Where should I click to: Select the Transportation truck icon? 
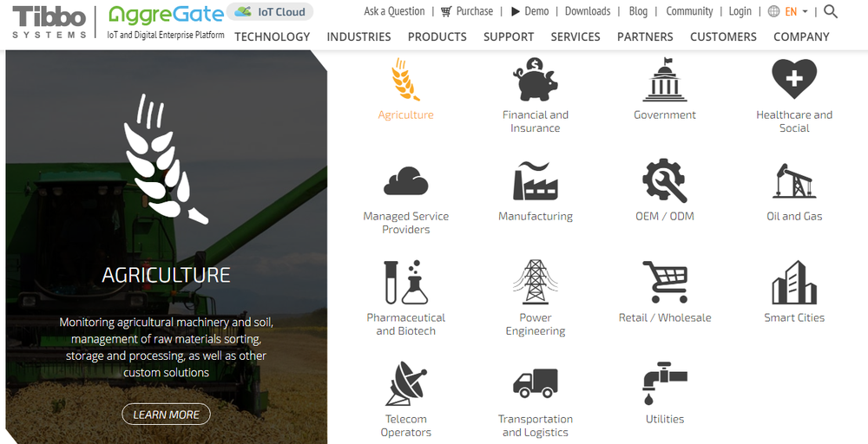coord(535,383)
